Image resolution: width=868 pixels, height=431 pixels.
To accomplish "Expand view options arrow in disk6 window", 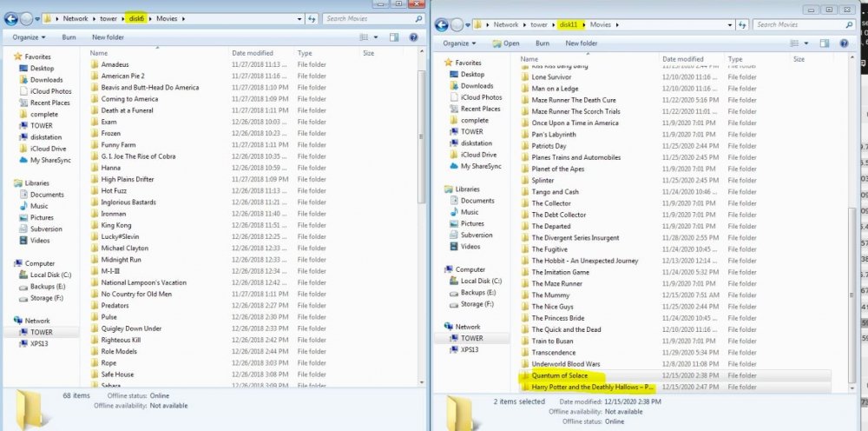I will pyautogui.click(x=376, y=37).
